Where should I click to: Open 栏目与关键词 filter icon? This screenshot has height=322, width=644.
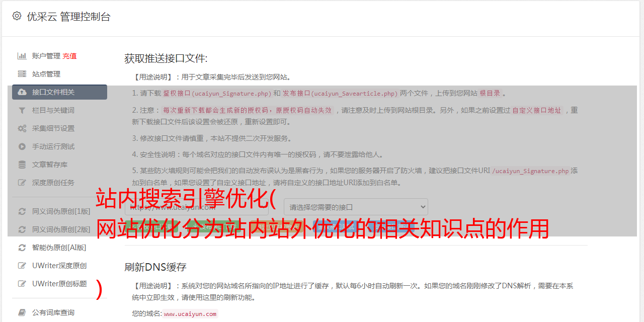coord(22,110)
